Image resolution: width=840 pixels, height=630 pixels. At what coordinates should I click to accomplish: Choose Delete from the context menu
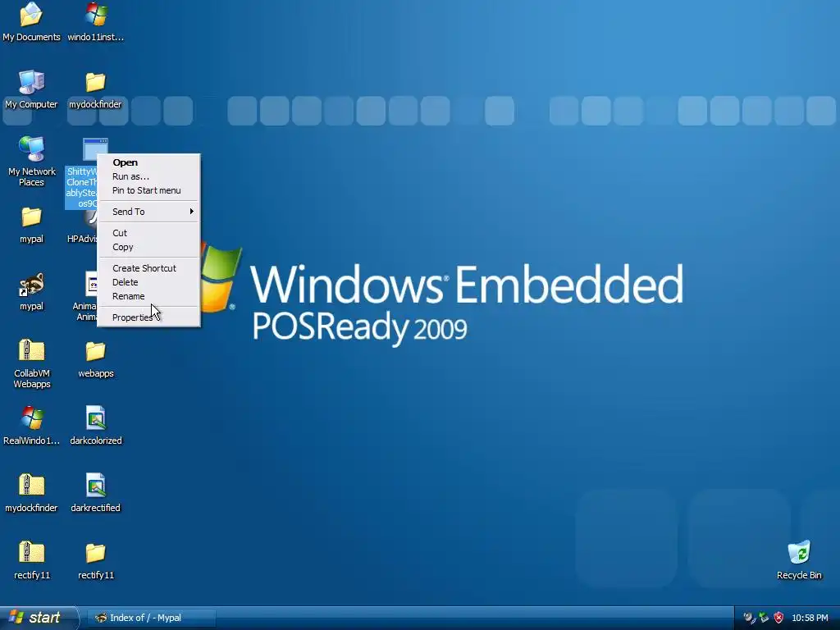[x=148, y=282]
